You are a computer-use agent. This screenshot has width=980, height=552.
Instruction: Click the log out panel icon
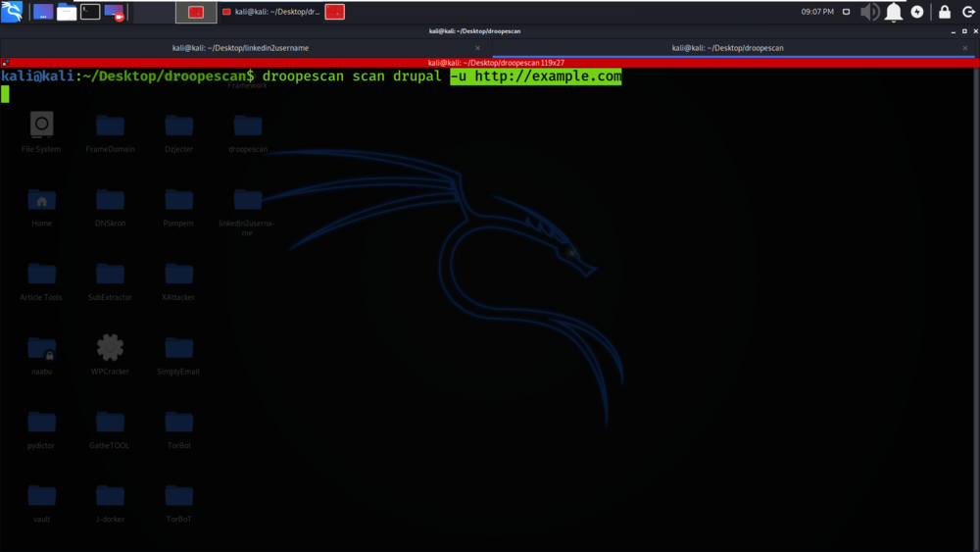coord(969,12)
